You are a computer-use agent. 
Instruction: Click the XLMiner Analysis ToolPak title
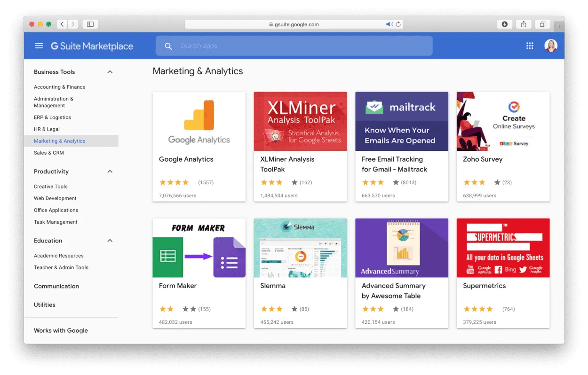(287, 164)
